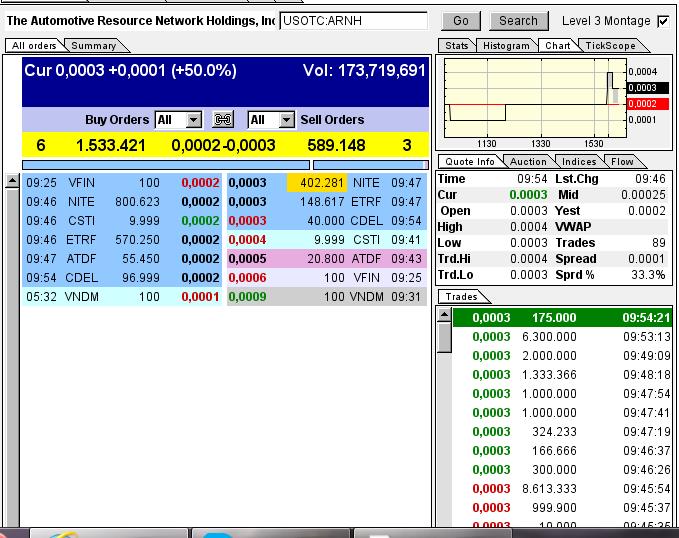Show the Stats tab

[457, 45]
